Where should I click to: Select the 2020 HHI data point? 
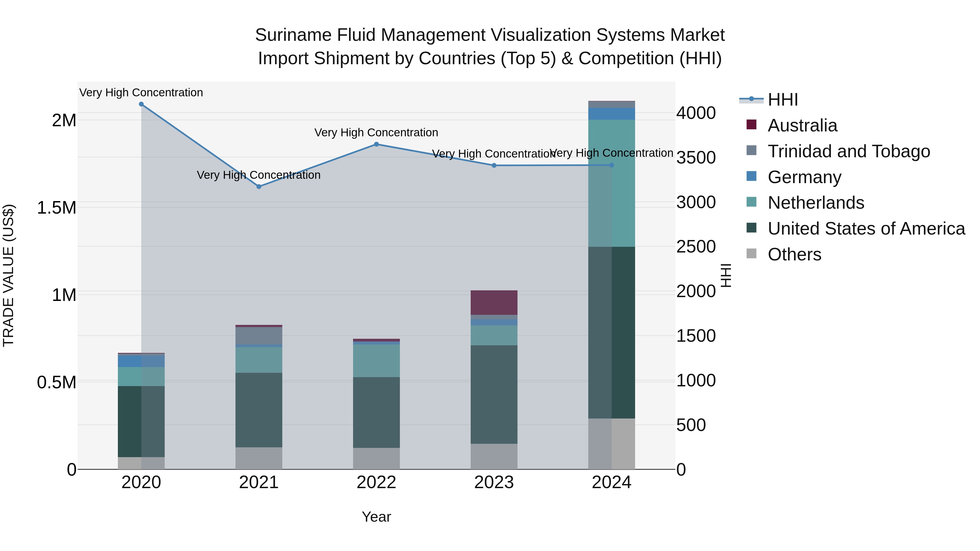[x=141, y=104]
